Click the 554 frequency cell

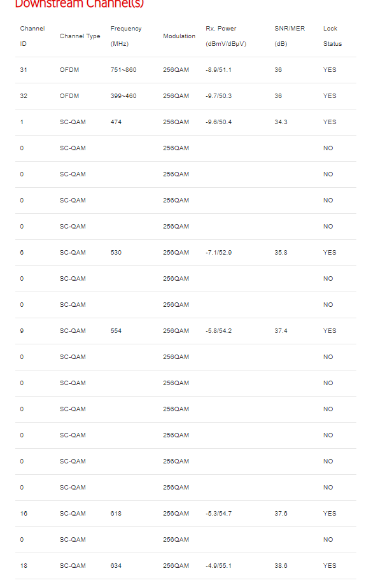pyautogui.click(x=116, y=331)
